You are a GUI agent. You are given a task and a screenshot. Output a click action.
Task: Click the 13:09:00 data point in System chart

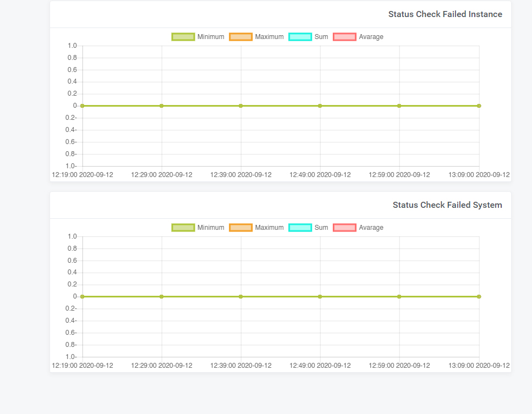pos(479,297)
